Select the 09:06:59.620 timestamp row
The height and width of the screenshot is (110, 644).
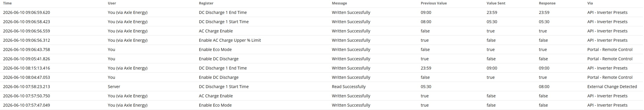tap(321, 12)
